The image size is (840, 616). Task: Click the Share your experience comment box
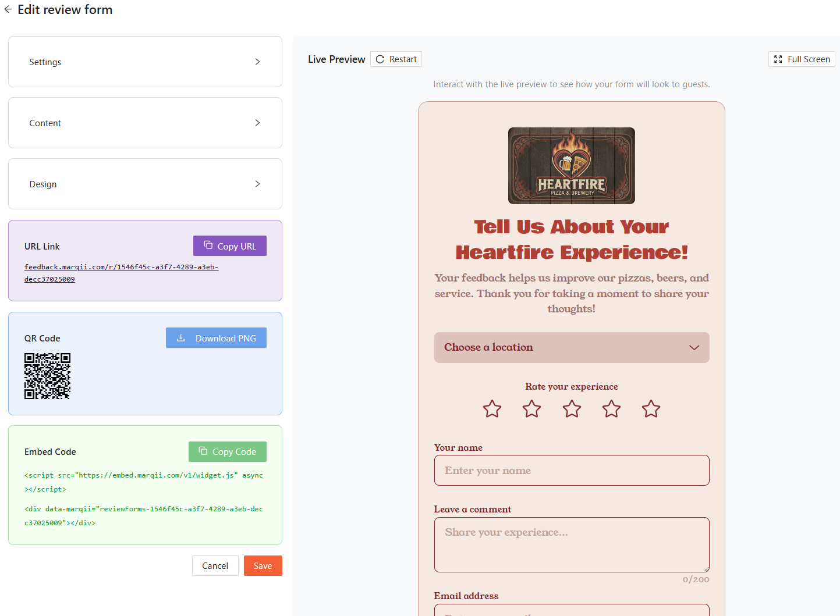pos(572,544)
